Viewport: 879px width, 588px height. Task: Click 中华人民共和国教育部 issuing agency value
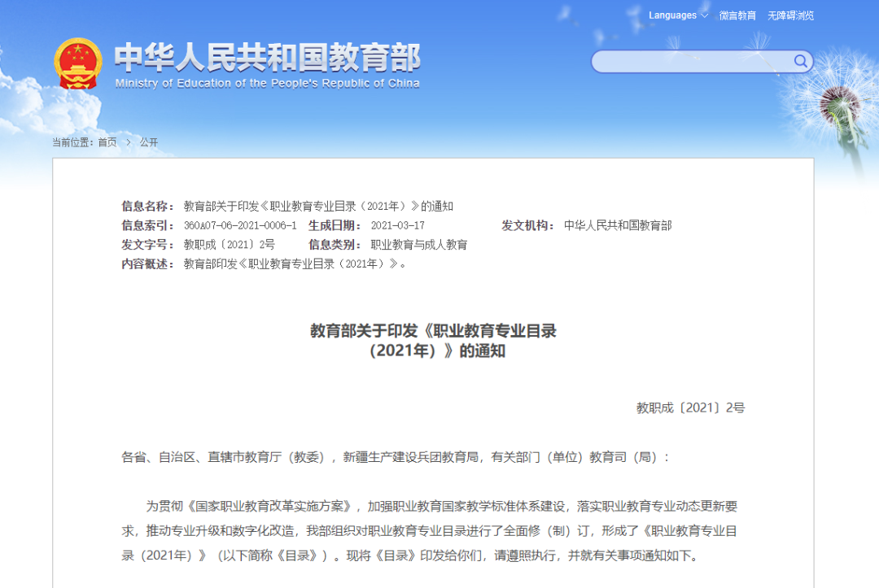point(617,225)
